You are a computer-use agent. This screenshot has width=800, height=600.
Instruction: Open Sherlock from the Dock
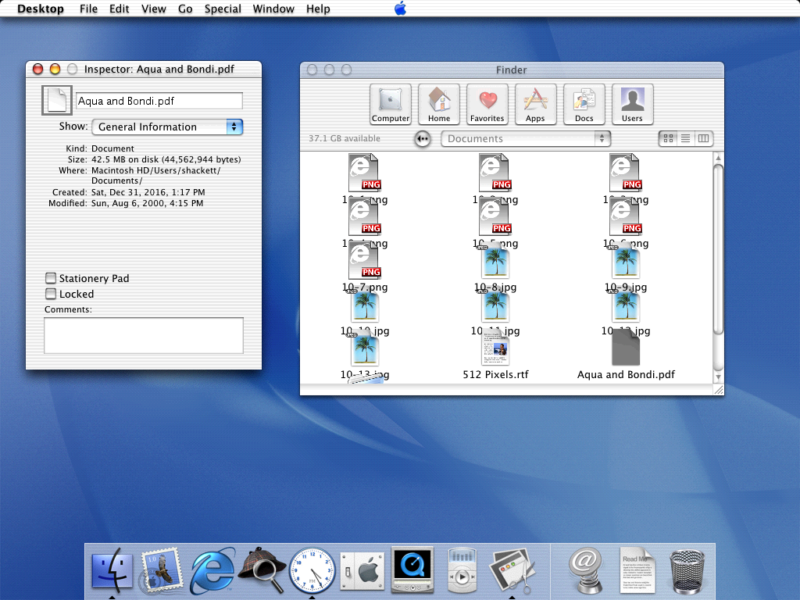[261, 570]
